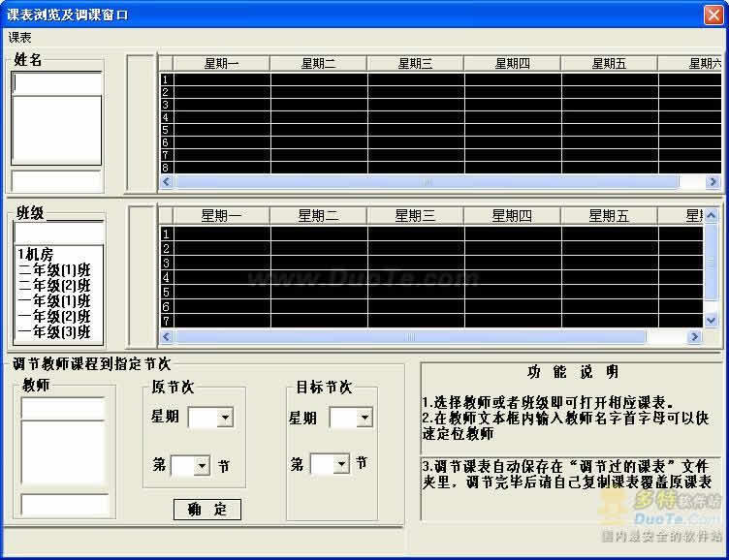Click the top timetable's right scroll arrow

pyautogui.click(x=713, y=182)
